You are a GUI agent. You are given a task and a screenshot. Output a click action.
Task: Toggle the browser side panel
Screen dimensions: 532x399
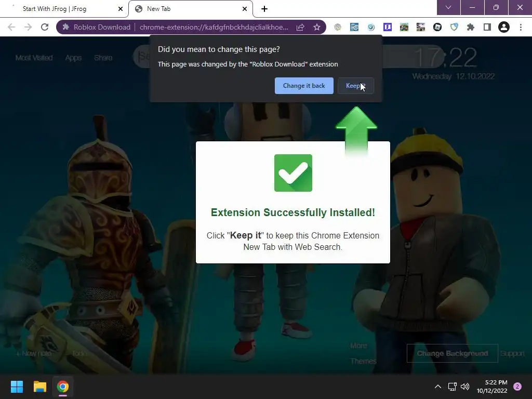click(x=487, y=27)
